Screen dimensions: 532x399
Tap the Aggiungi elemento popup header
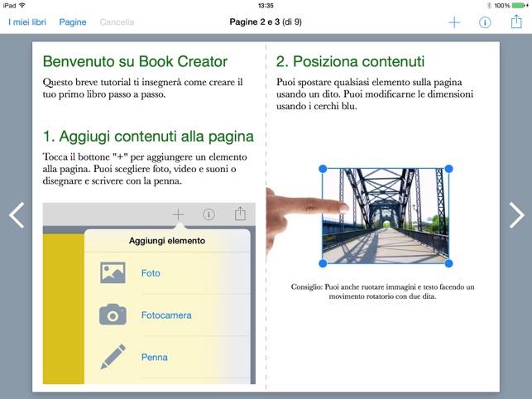167,241
